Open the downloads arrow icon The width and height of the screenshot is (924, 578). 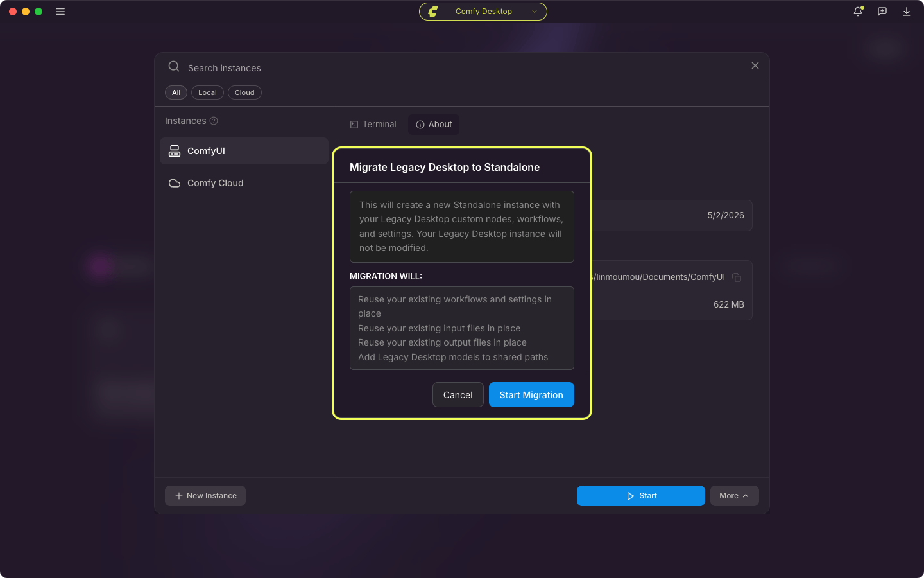(907, 12)
